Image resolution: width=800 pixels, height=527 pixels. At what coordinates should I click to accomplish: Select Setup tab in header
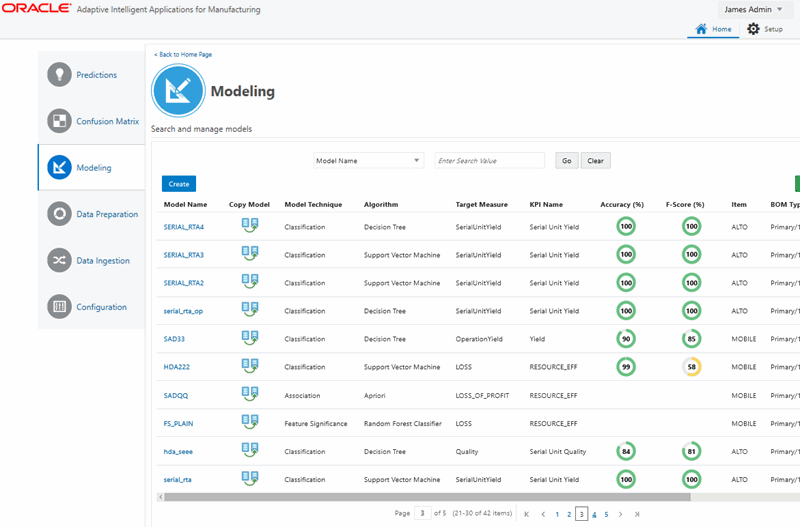pyautogui.click(x=765, y=29)
